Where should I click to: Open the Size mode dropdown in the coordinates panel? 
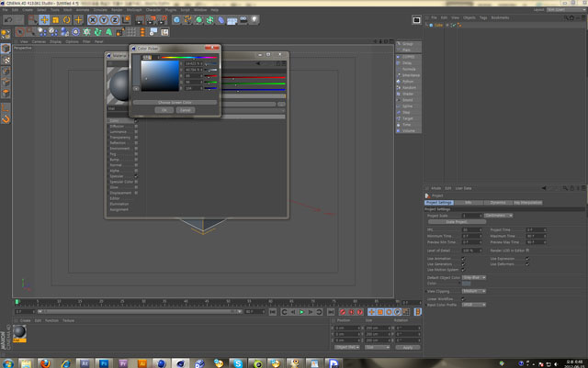coord(378,348)
